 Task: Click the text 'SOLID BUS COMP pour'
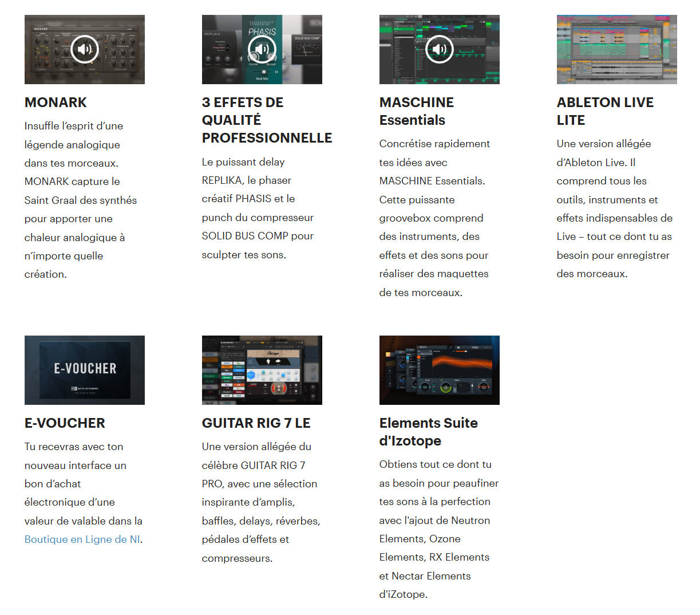pyautogui.click(x=258, y=236)
